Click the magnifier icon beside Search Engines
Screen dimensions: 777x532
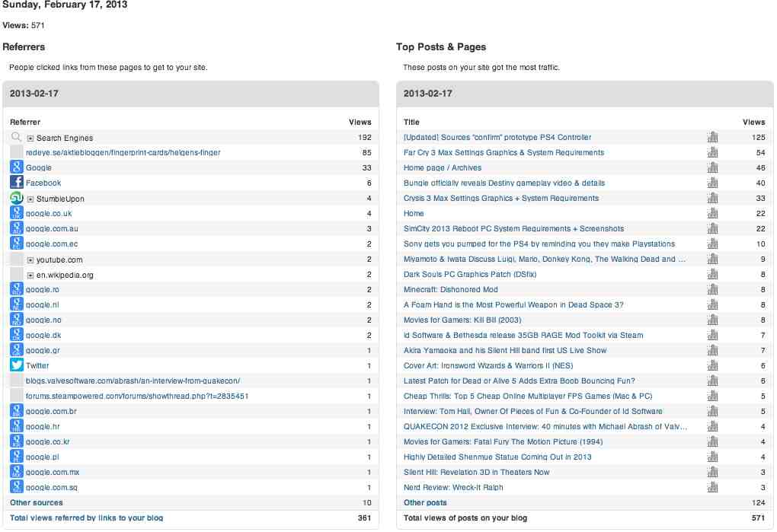[17, 138]
